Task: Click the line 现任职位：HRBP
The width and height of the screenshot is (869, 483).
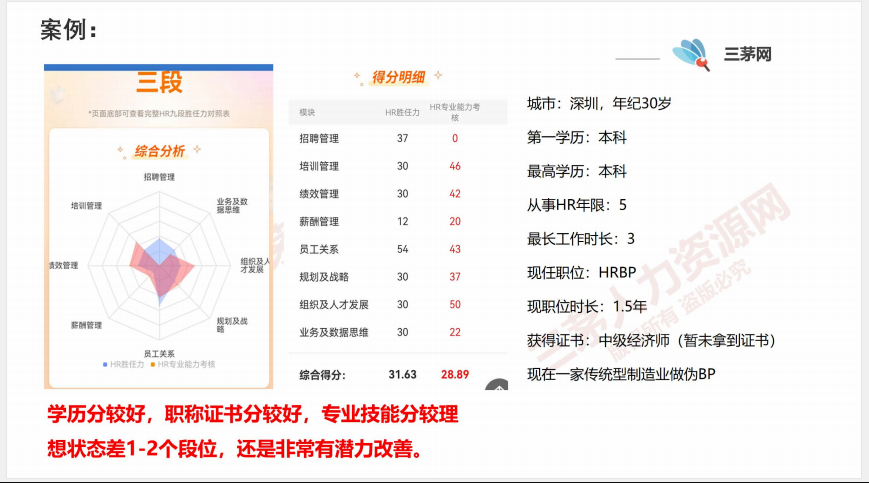Action: click(x=581, y=273)
